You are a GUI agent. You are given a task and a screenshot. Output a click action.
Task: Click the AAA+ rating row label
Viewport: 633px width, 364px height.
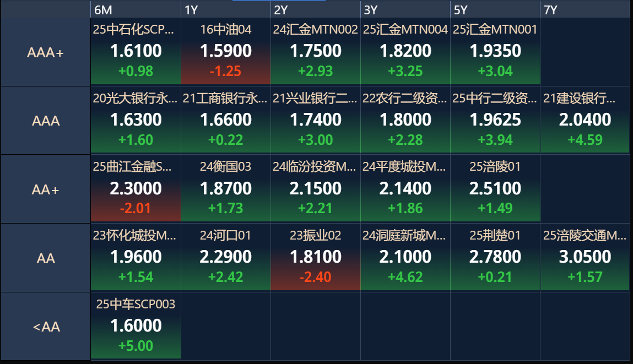pyautogui.click(x=46, y=52)
